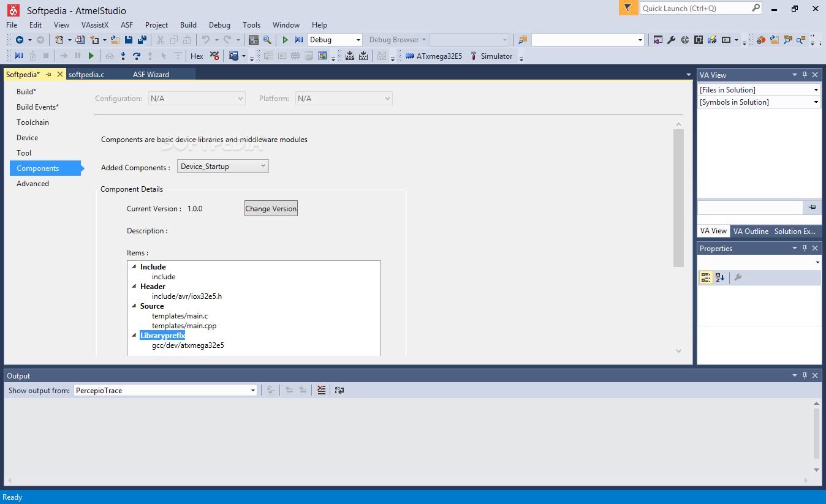This screenshot has height=504, width=826.
Task: Open the Build Events* settings page
Action: click(x=37, y=107)
